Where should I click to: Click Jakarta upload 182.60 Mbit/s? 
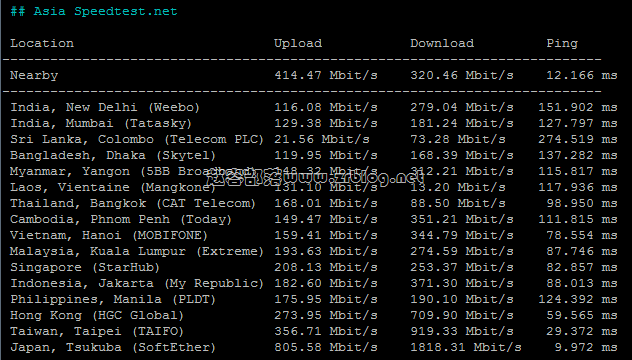tap(326, 283)
